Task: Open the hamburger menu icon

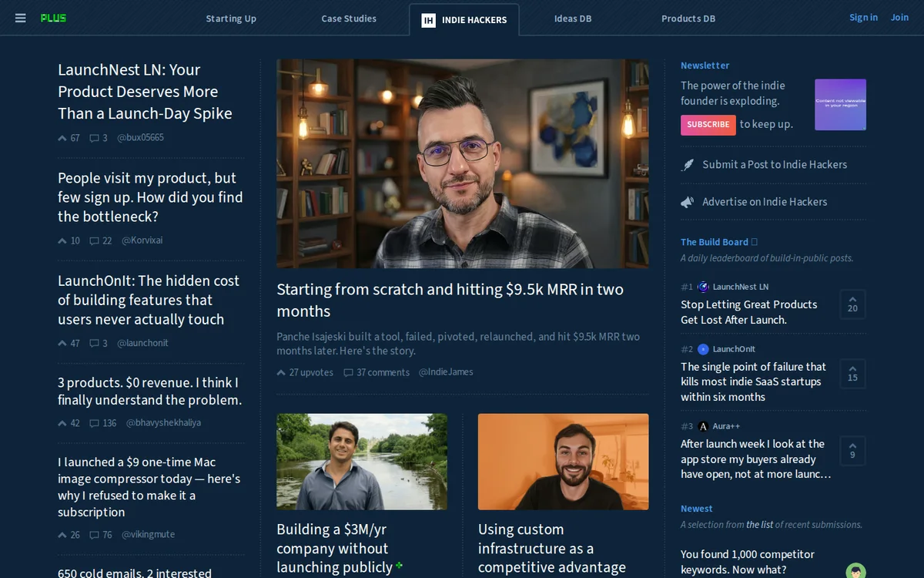Action: click(x=21, y=18)
